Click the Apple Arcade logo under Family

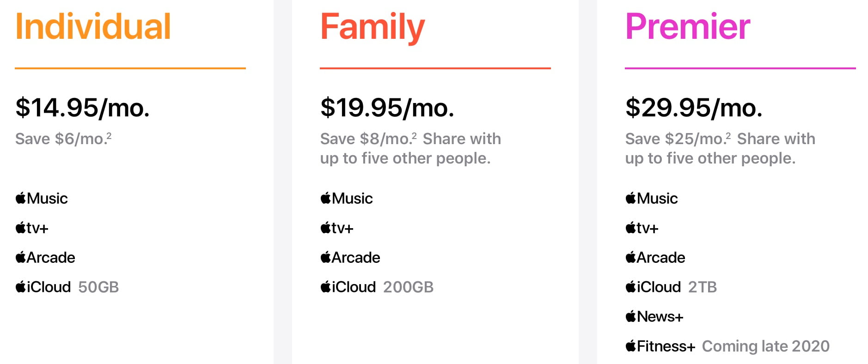[x=350, y=258]
